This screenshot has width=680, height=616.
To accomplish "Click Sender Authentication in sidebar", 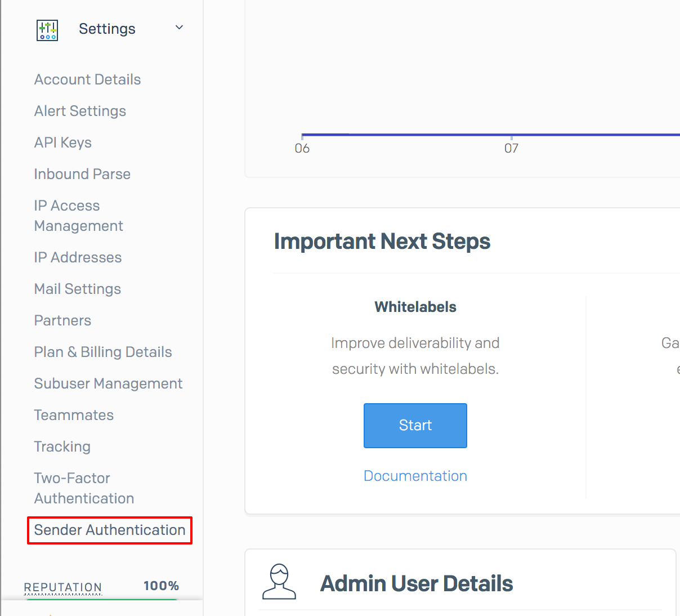I will pos(110,530).
